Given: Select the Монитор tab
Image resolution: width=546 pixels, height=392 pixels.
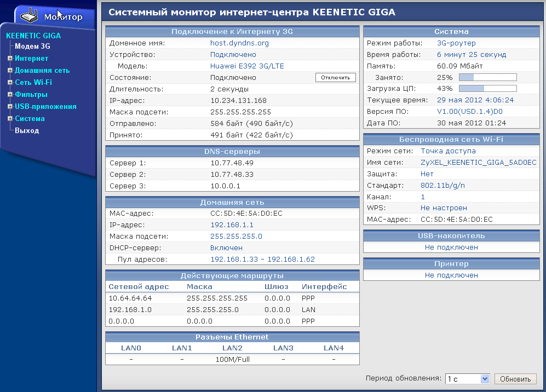Looking at the screenshot, I should click(62, 16).
